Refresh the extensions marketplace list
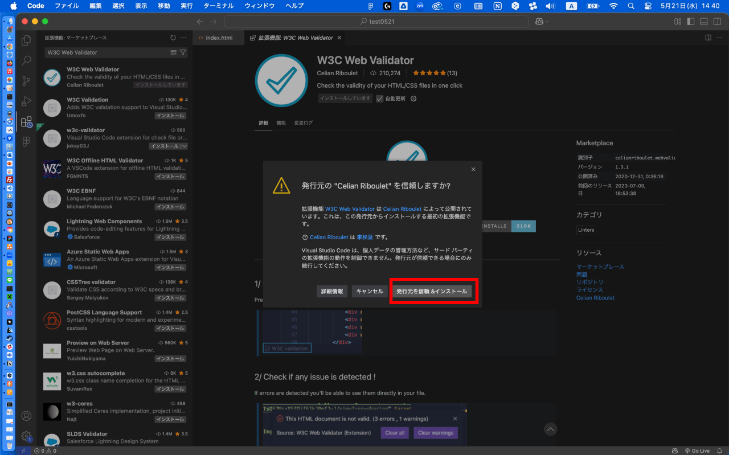 point(173,38)
